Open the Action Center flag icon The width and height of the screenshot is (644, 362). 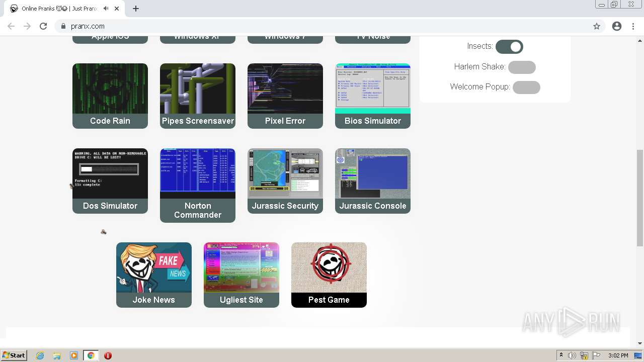pos(596,355)
